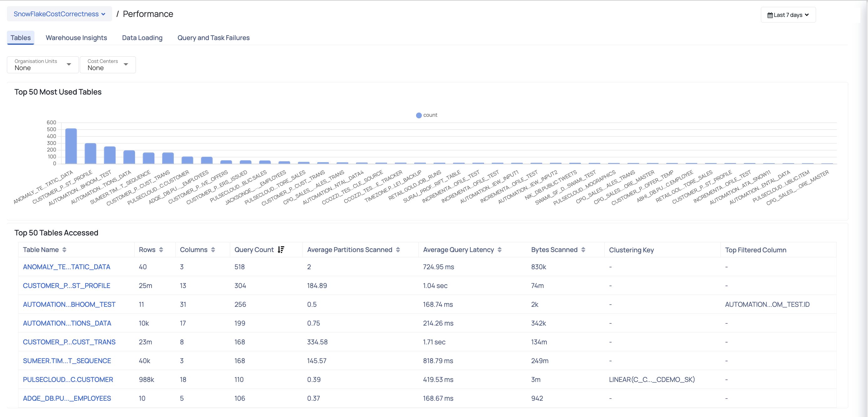
Task: Click the calendar icon beside Last 7 days
Action: pos(770,15)
